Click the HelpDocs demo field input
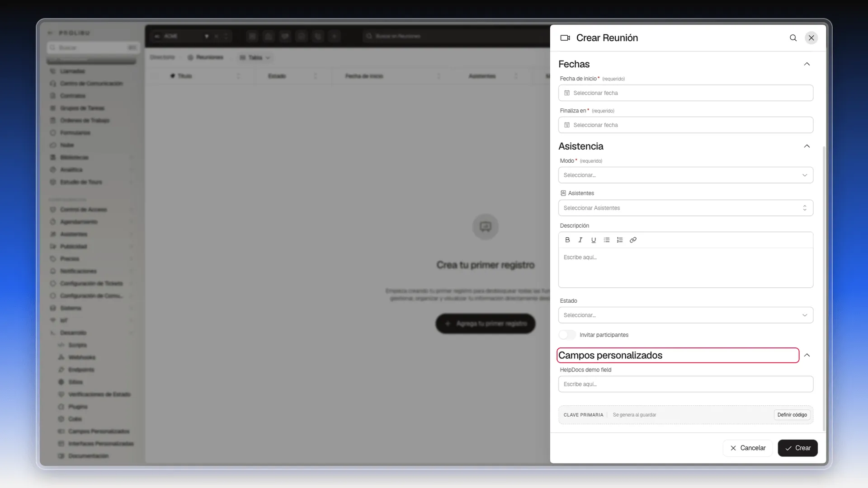Viewport: 868px width, 488px height. 685,385
